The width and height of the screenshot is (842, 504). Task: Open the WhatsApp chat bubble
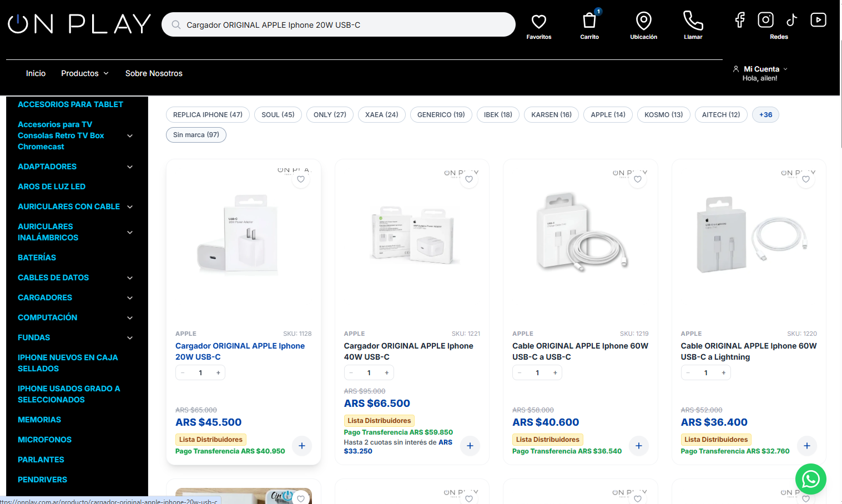(810, 478)
